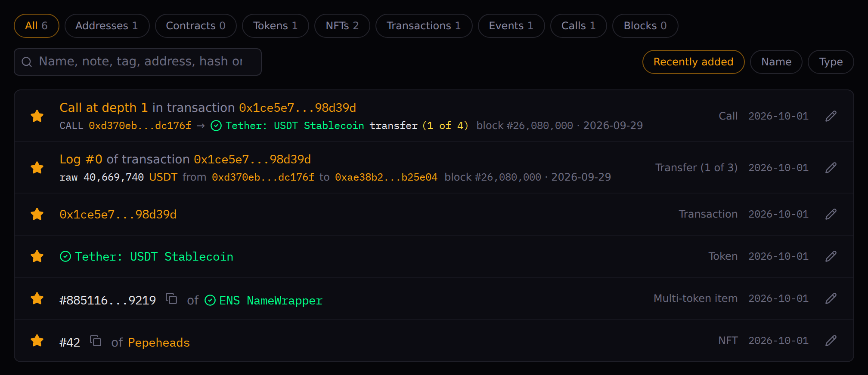Click the search magnifier icon
868x375 pixels.
[x=27, y=62]
